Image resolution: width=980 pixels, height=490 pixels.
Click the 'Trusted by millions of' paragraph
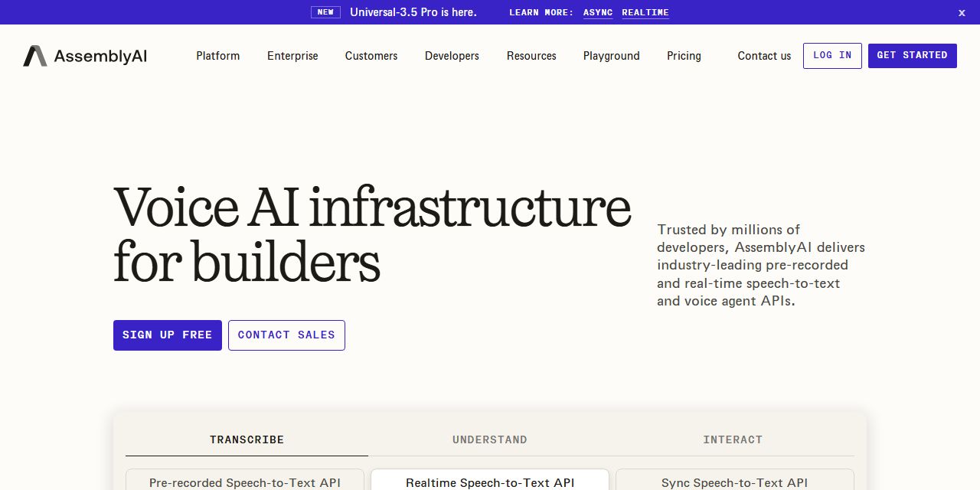761,265
